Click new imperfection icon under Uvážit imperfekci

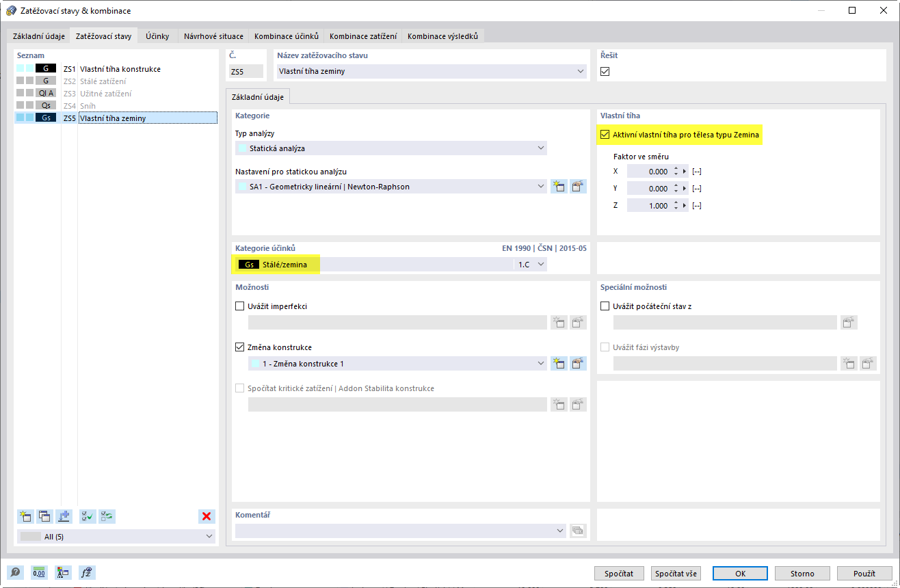pos(559,323)
